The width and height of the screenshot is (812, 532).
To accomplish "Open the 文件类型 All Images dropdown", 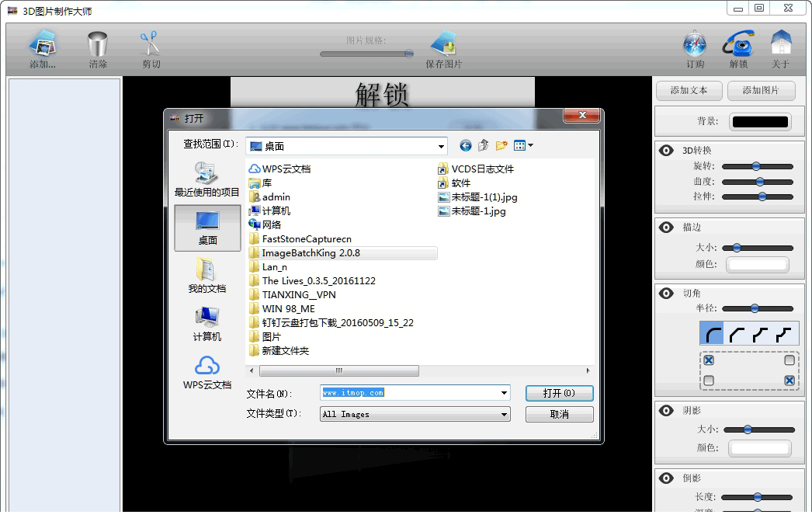I will (504, 415).
